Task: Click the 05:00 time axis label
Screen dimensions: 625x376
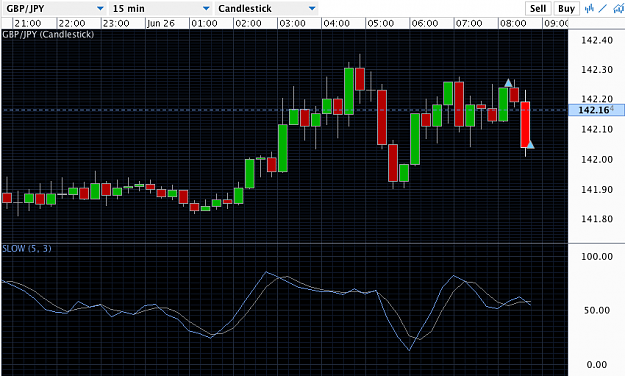Action: (381, 24)
